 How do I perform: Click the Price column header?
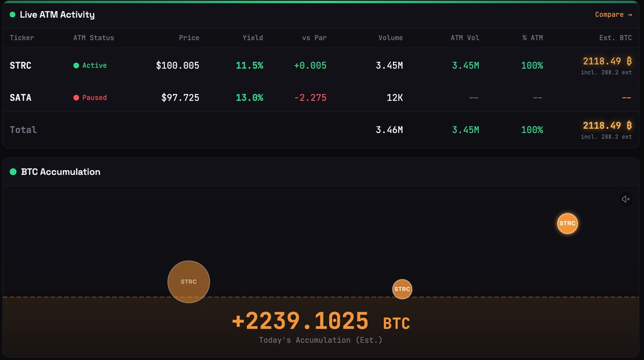click(189, 38)
